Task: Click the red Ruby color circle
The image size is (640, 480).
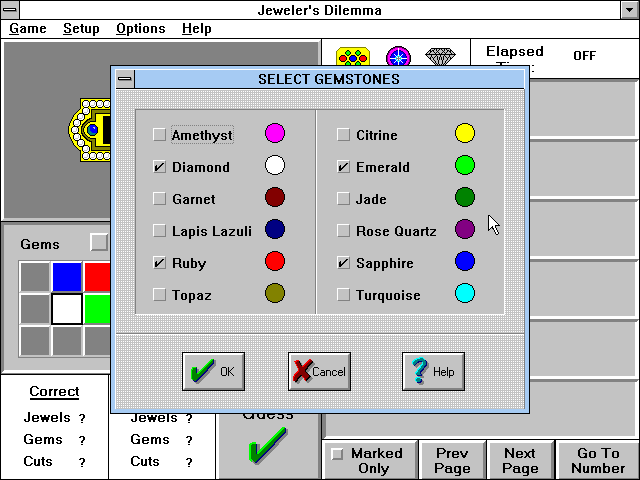Action: coord(275,261)
